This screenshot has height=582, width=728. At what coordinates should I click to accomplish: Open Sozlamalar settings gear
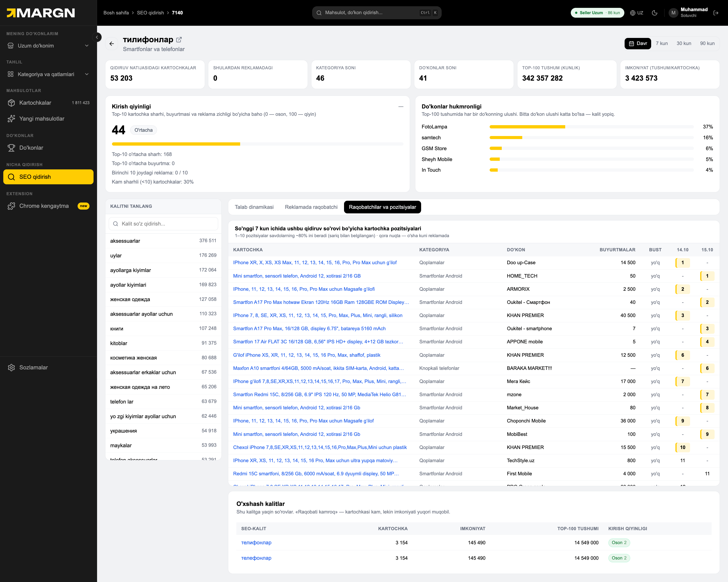(x=49, y=367)
